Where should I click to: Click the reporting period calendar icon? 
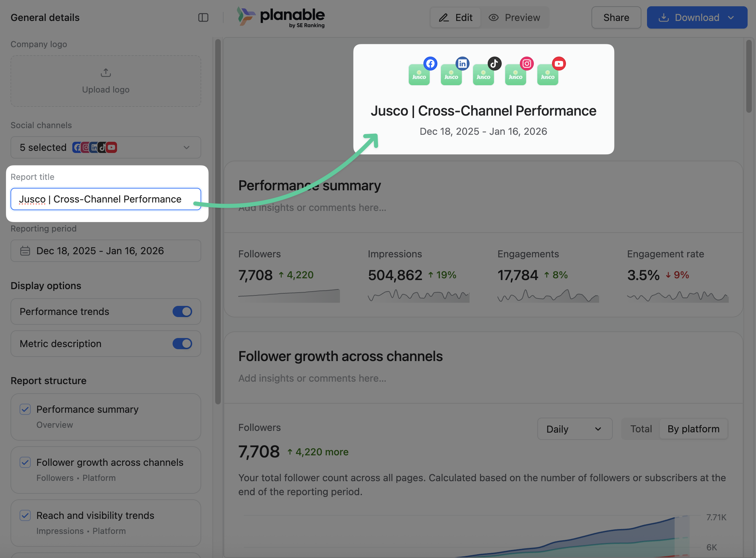coord(25,251)
